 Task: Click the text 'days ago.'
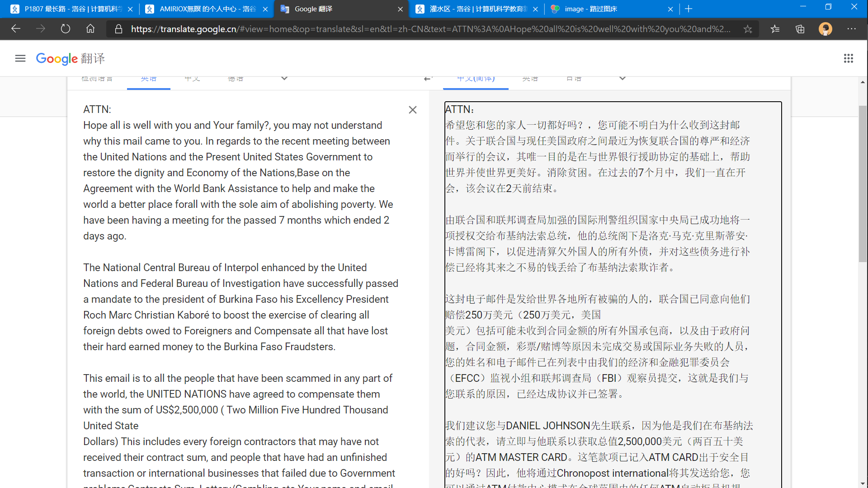[105, 236]
